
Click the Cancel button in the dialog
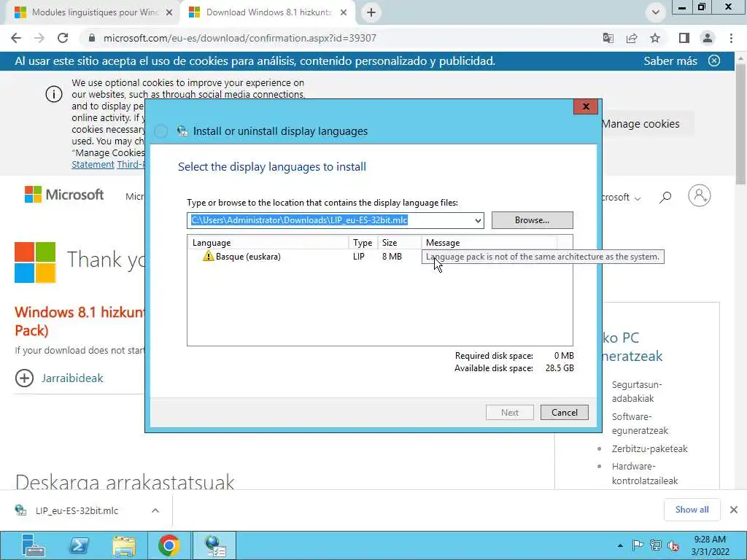click(564, 413)
